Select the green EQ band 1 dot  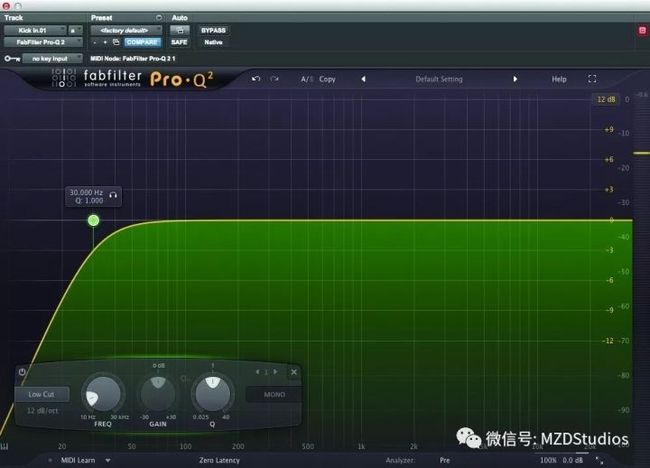(x=93, y=221)
